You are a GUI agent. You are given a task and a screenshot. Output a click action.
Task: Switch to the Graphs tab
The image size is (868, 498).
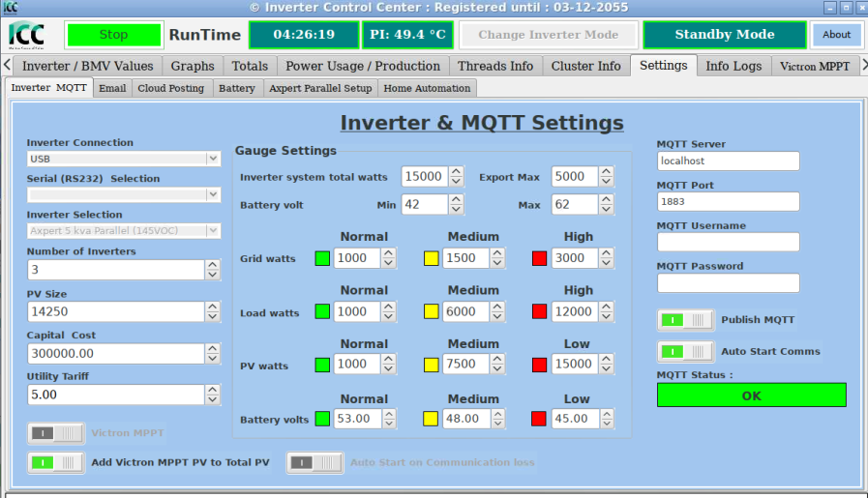pos(193,66)
